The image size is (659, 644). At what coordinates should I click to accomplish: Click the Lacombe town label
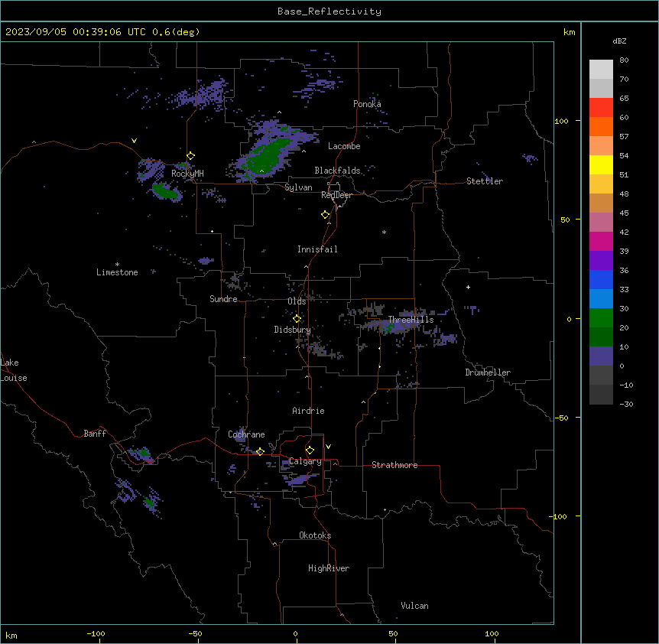[x=344, y=146]
